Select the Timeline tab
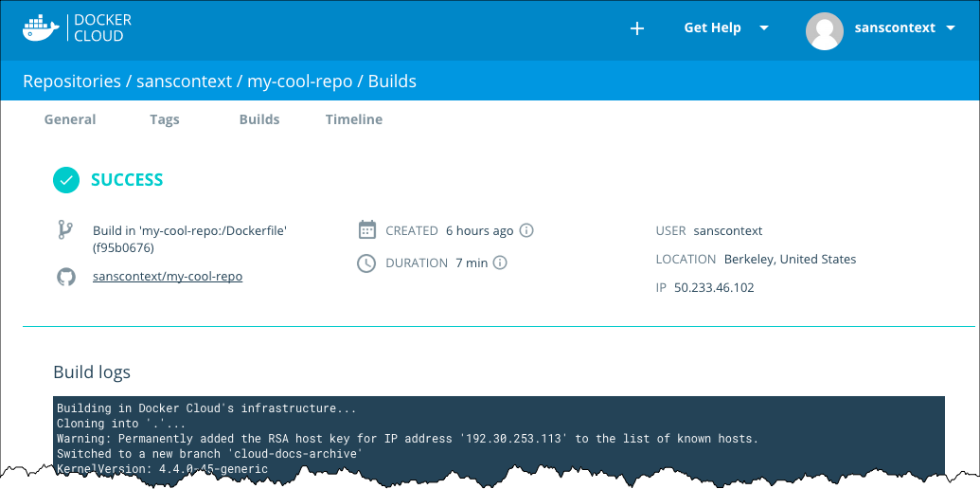 click(354, 119)
